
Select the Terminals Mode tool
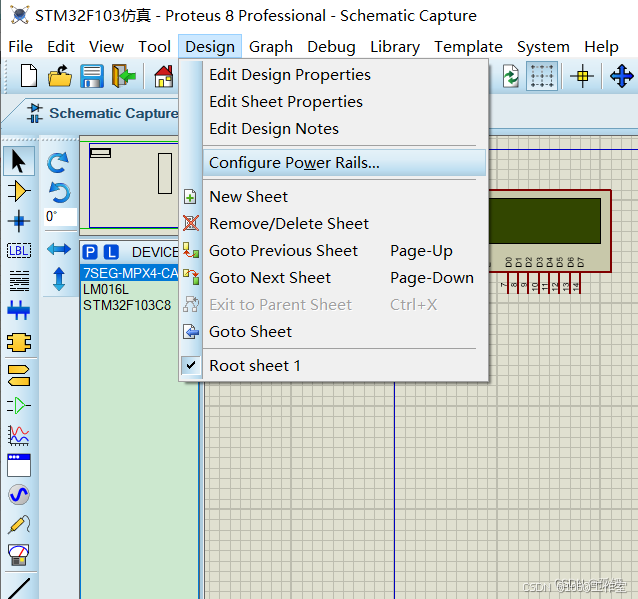click(x=19, y=375)
